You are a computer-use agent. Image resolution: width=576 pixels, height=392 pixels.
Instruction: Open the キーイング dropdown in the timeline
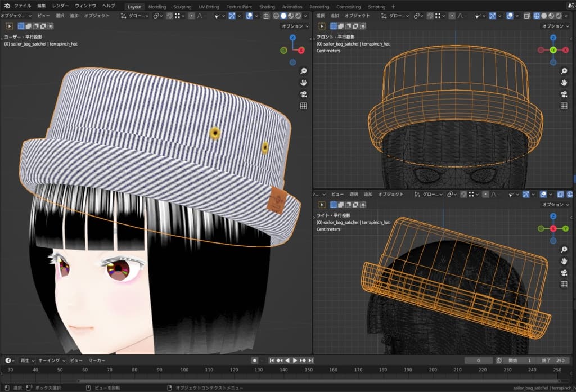point(51,360)
